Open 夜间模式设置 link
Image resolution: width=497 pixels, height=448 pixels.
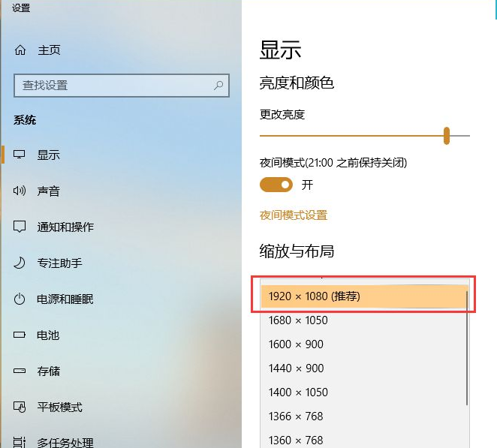(x=294, y=215)
